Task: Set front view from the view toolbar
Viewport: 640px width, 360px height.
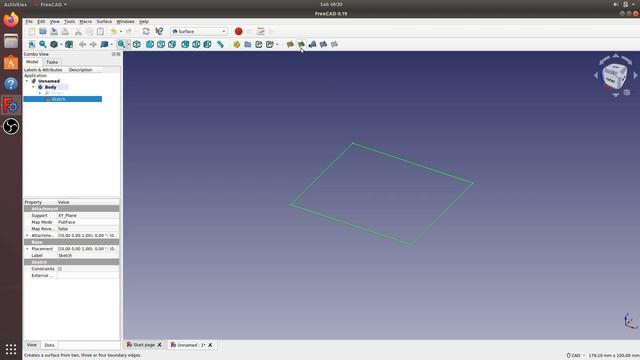Action: point(150,44)
